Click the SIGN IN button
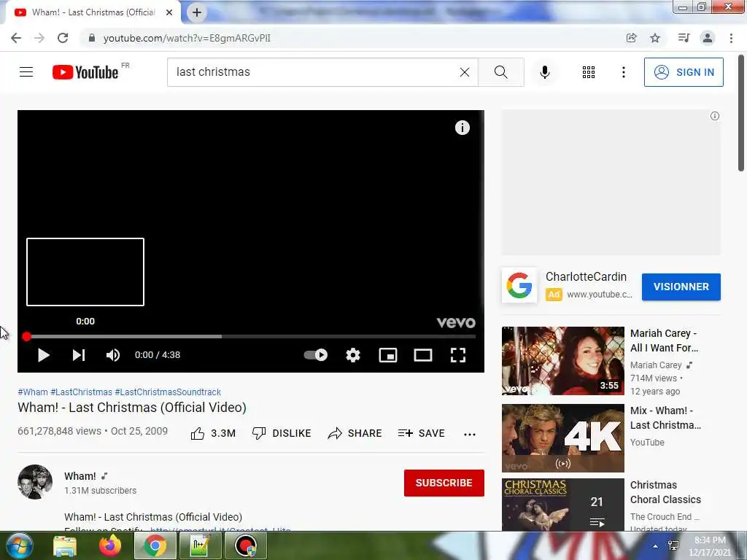Viewport: 747px width, 560px height. 684,72
